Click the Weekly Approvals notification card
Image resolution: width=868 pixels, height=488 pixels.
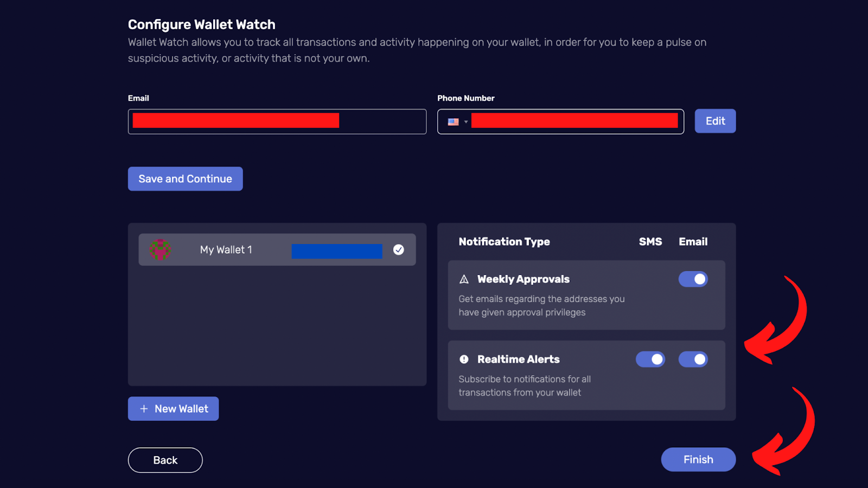point(586,295)
